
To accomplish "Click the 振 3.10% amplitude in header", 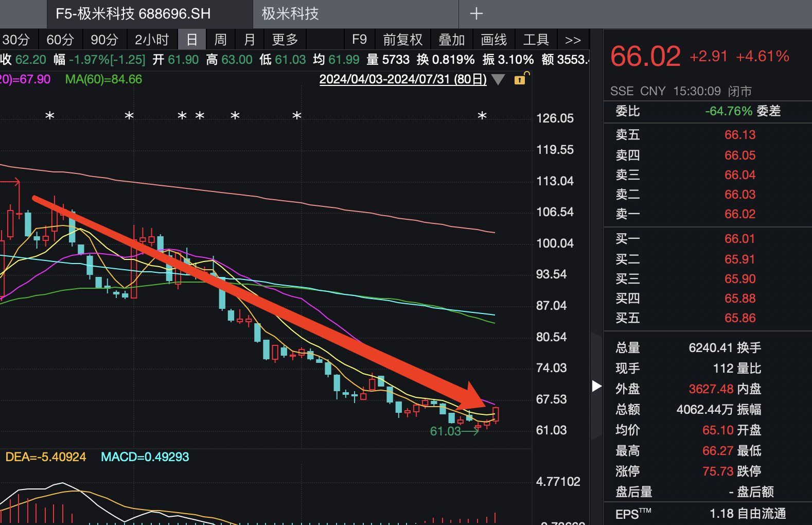I will click(x=508, y=60).
